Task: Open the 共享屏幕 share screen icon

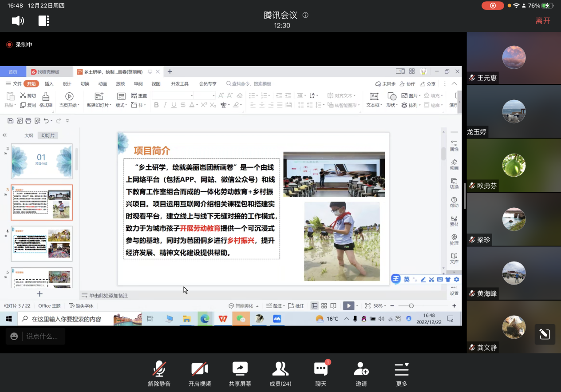Action: coord(240,369)
